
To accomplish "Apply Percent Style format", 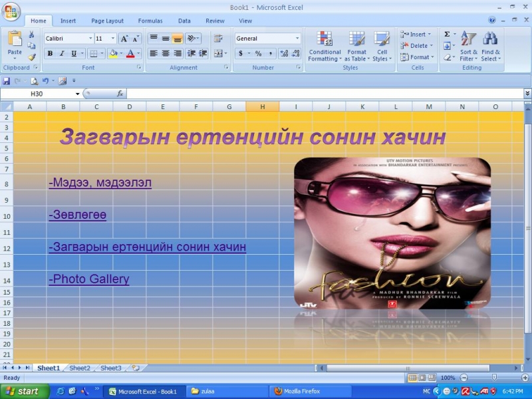I will coord(259,54).
